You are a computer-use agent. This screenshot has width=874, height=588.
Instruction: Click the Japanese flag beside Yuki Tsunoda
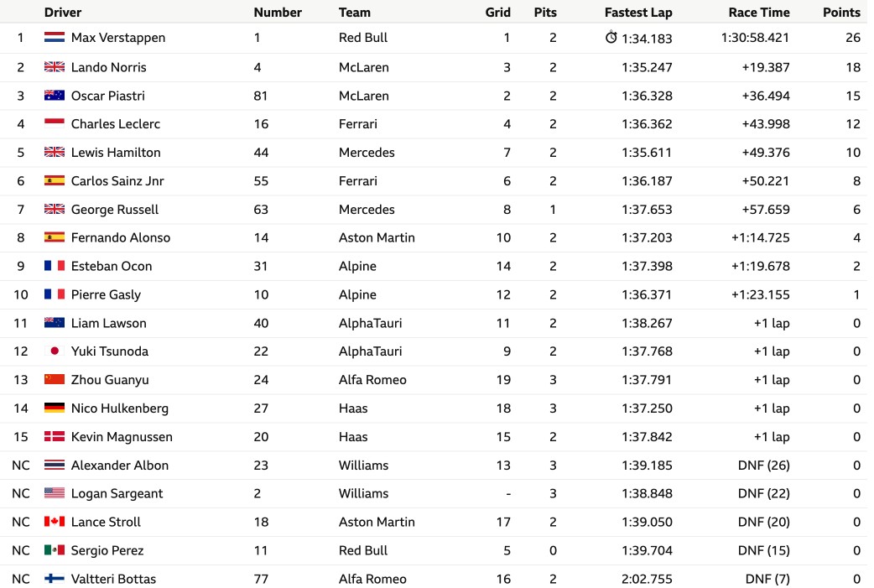[x=54, y=351]
